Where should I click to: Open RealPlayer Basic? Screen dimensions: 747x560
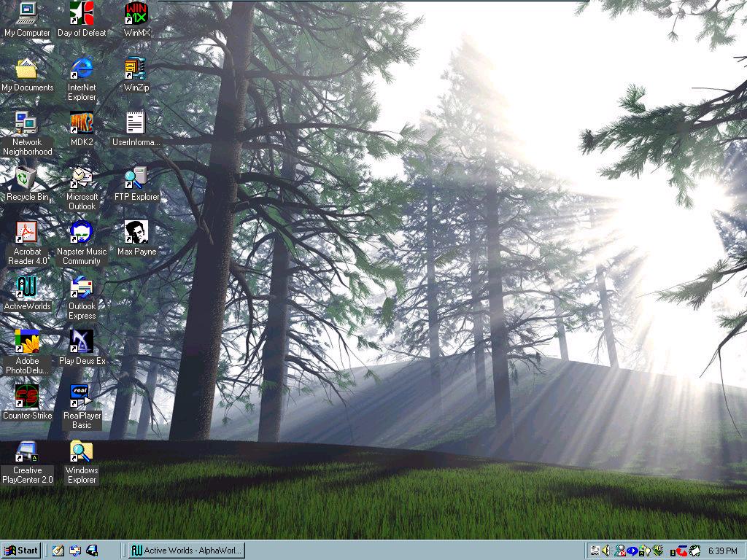click(82, 397)
